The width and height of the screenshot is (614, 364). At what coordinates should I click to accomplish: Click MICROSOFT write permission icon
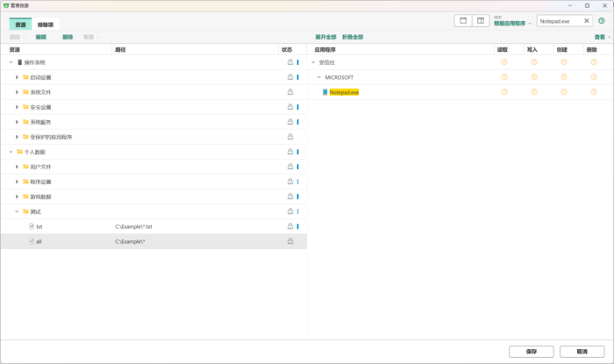532,77
